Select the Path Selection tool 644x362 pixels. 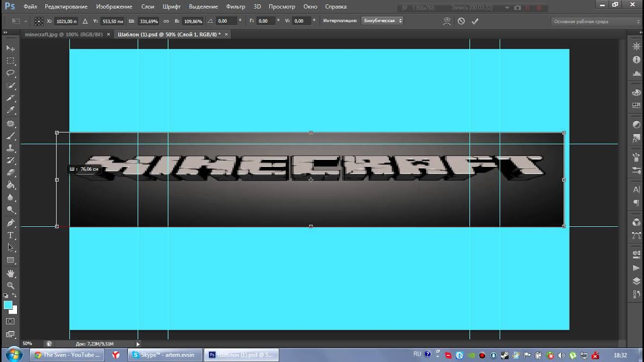tap(10, 248)
